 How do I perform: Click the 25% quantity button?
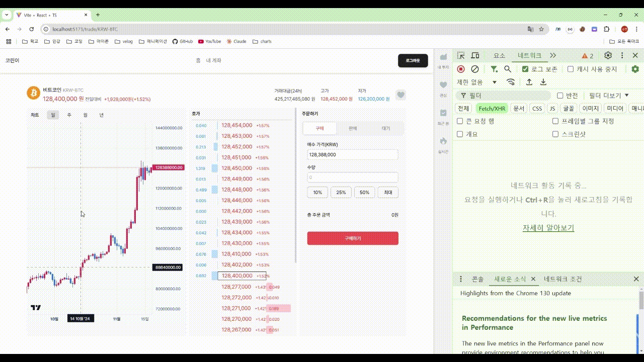coord(341,193)
